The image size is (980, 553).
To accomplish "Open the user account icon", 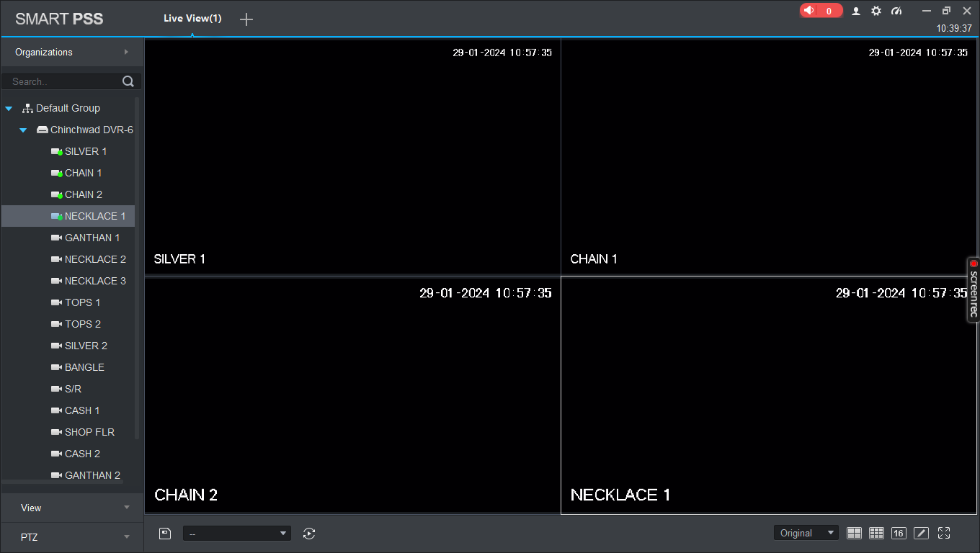I will click(x=856, y=11).
